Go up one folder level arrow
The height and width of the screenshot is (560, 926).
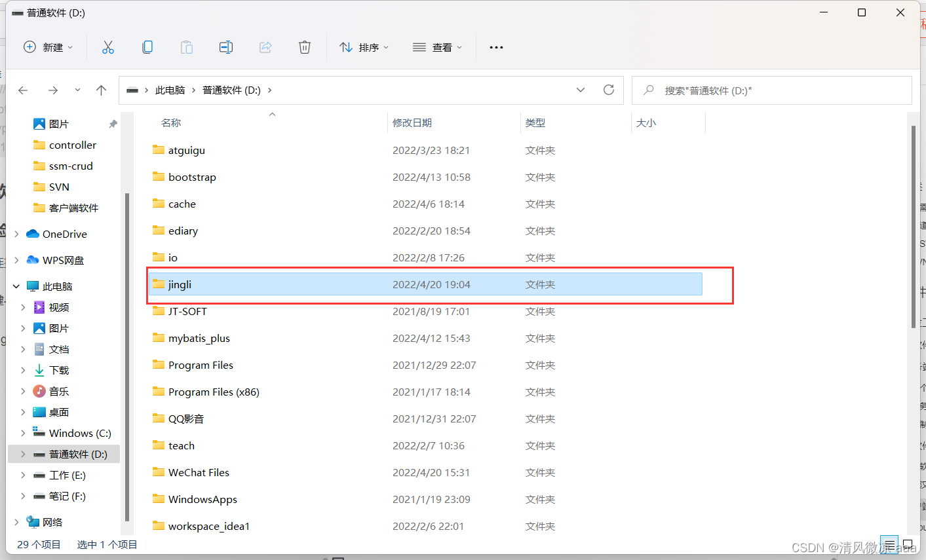tap(101, 90)
